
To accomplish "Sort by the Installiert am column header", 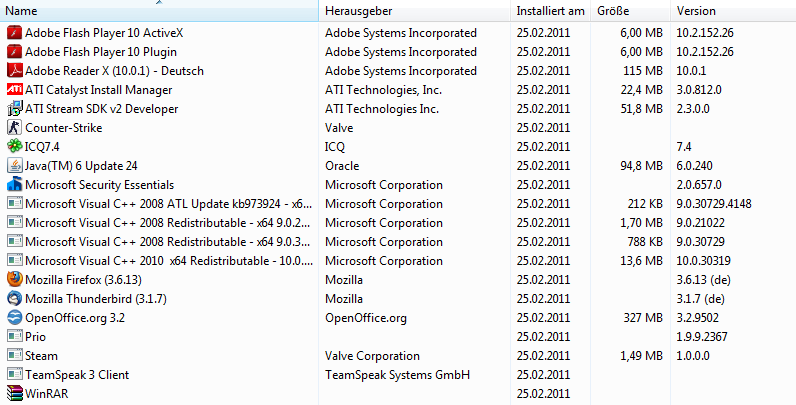I will (x=551, y=11).
